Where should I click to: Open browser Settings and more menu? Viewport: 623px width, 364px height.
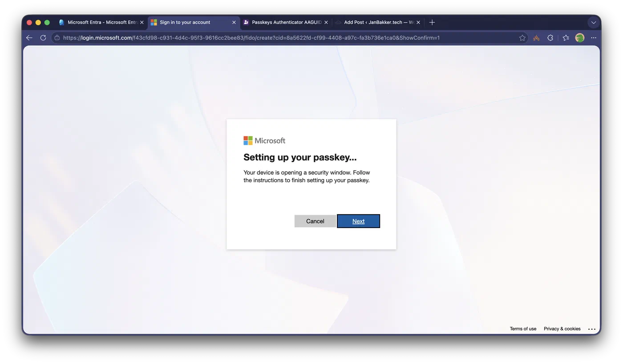click(594, 38)
